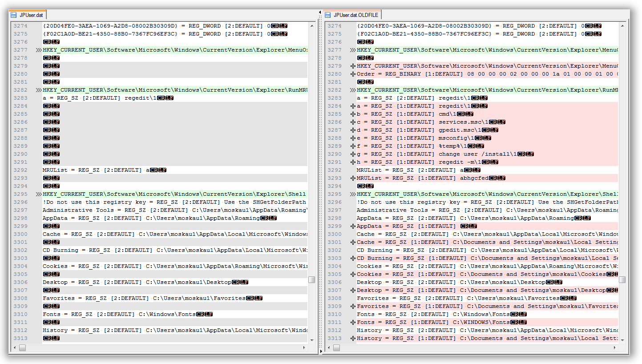Click plus marker on right pane line 3279
This screenshot has width=642, height=364.
click(353, 66)
